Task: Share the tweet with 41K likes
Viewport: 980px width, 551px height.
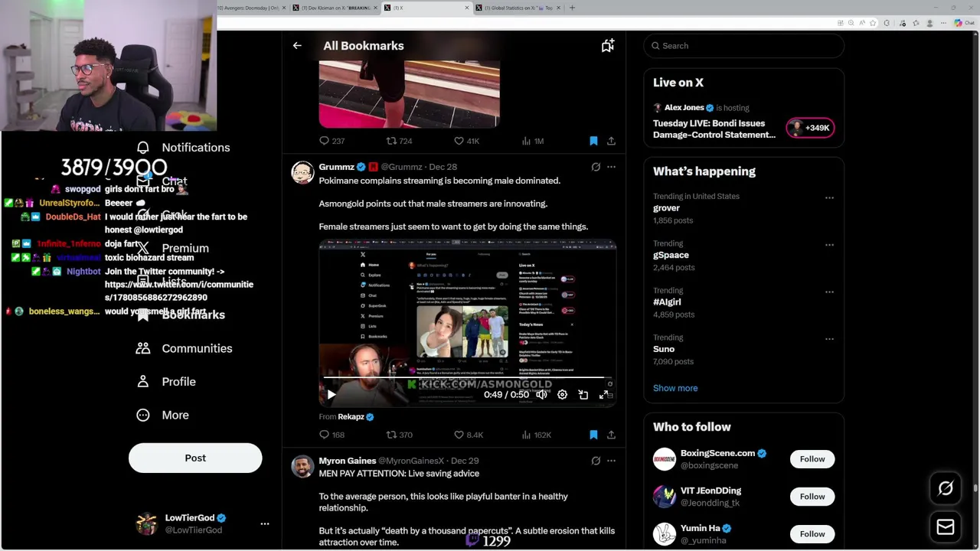Action: (611, 141)
